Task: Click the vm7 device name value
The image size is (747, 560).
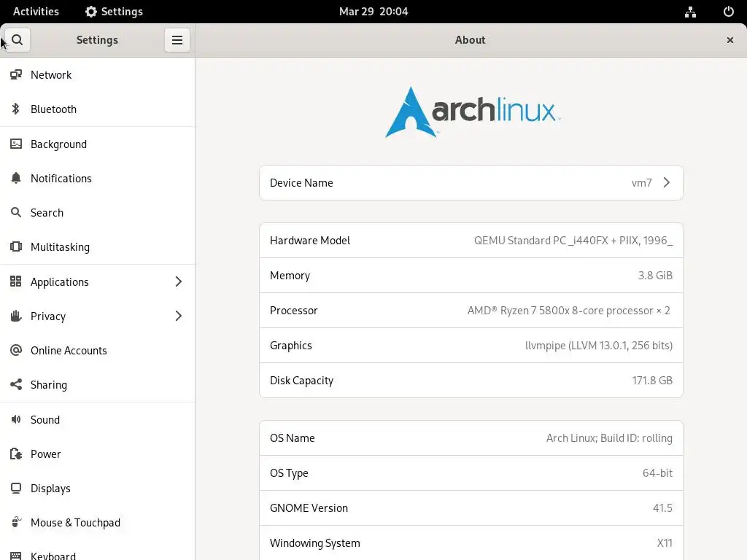Action: tap(641, 183)
